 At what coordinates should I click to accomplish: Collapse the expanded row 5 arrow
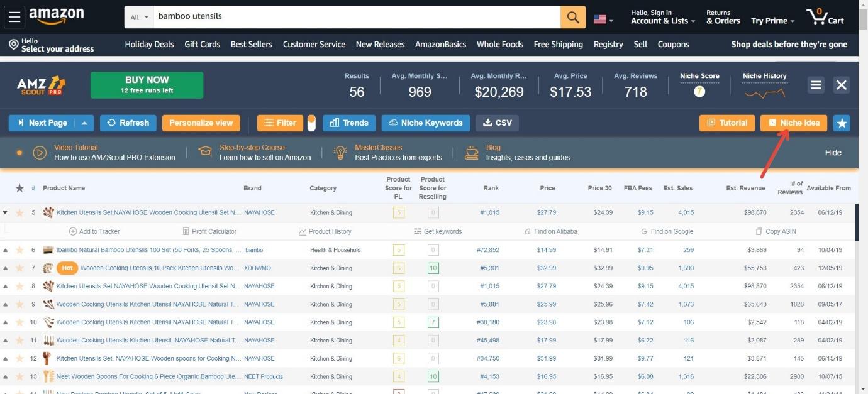(6, 212)
